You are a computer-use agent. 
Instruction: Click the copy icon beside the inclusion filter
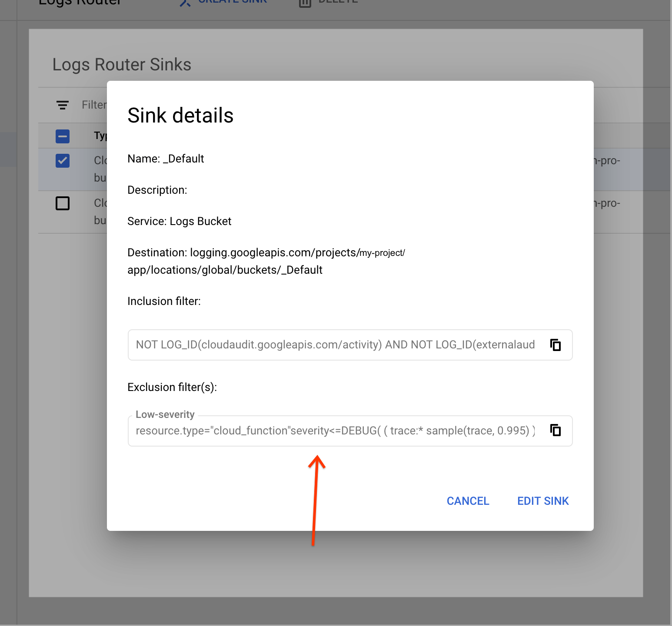click(556, 345)
